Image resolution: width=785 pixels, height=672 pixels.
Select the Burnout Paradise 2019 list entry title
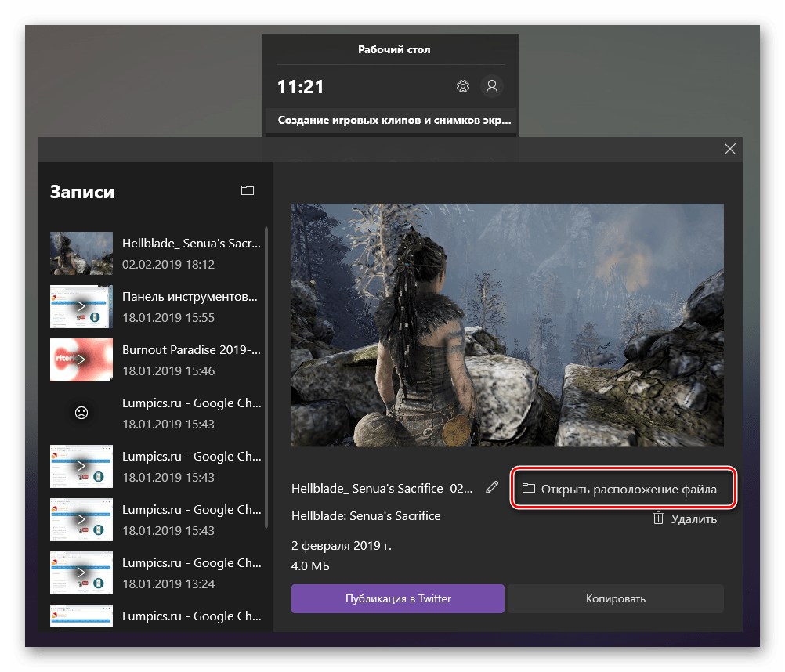pos(191,350)
